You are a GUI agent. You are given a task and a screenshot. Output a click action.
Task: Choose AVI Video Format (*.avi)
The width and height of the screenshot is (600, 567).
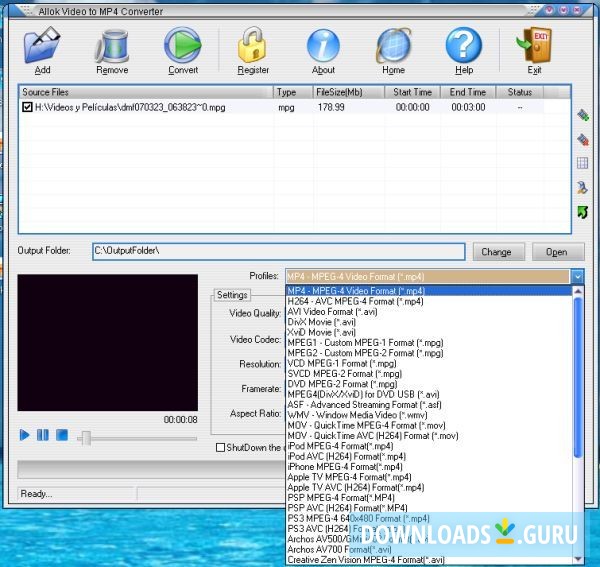(430, 312)
